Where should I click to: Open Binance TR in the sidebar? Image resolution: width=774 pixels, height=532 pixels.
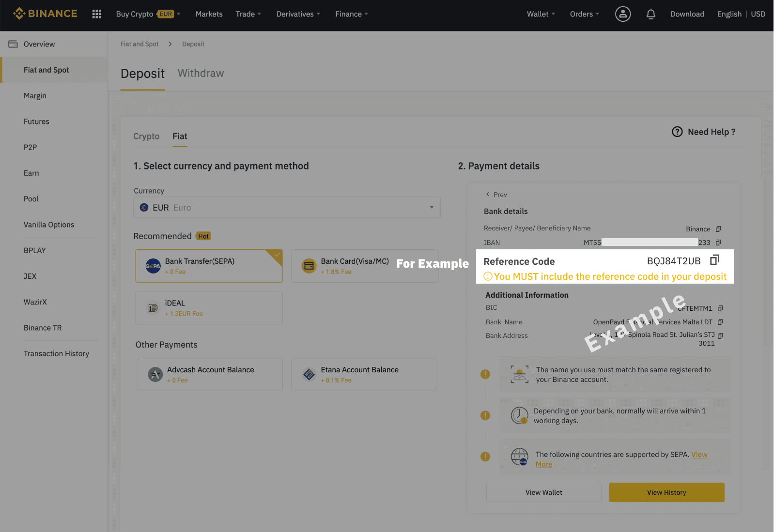[43, 328]
